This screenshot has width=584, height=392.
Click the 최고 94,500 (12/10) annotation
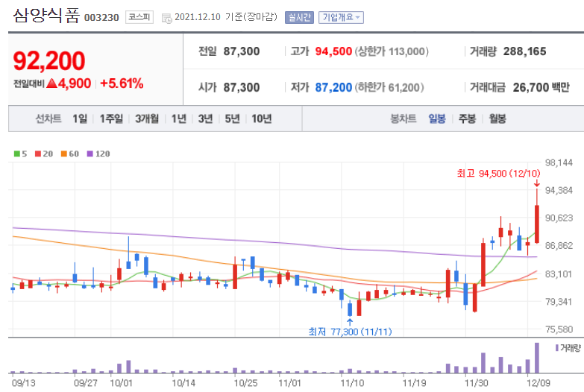coord(498,174)
